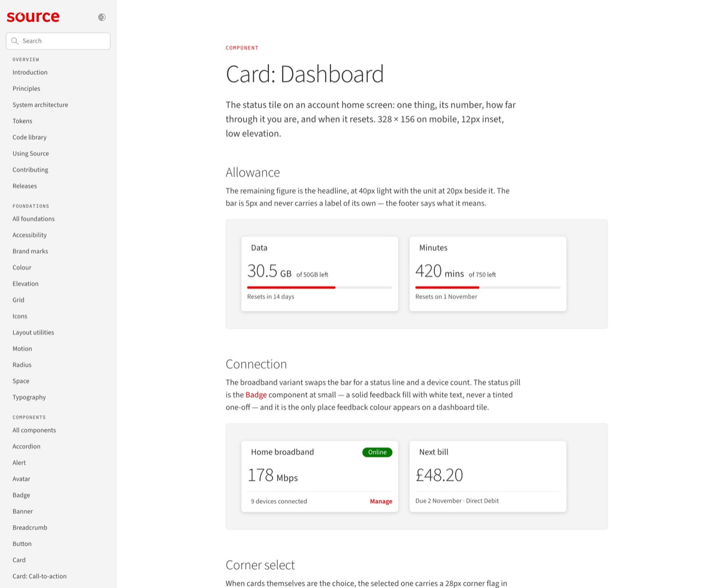717x588 pixels.
Task: Go to Accordion component
Action: click(27, 447)
